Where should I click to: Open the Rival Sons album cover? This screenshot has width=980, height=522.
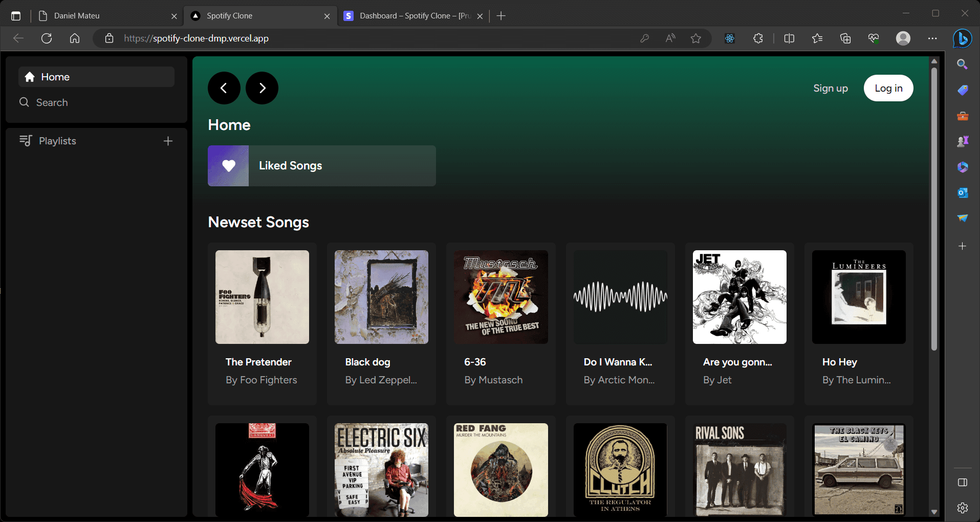click(x=739, y=470)
